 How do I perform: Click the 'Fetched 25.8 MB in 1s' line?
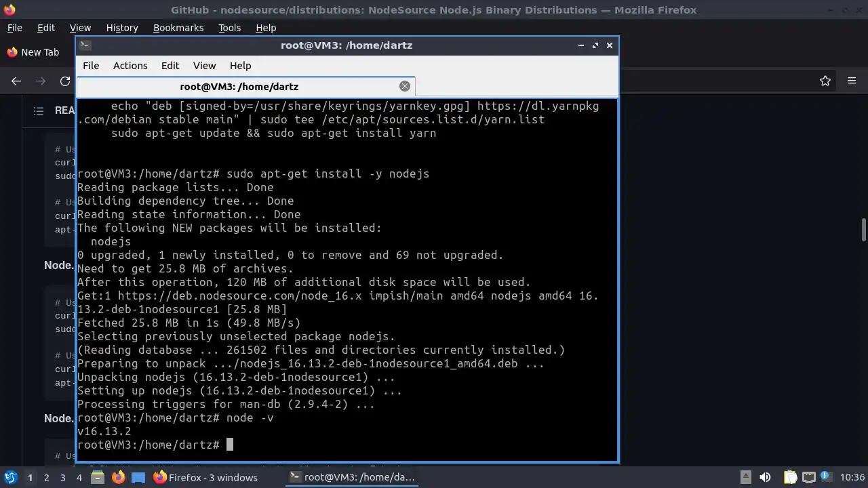pos(189,323)
